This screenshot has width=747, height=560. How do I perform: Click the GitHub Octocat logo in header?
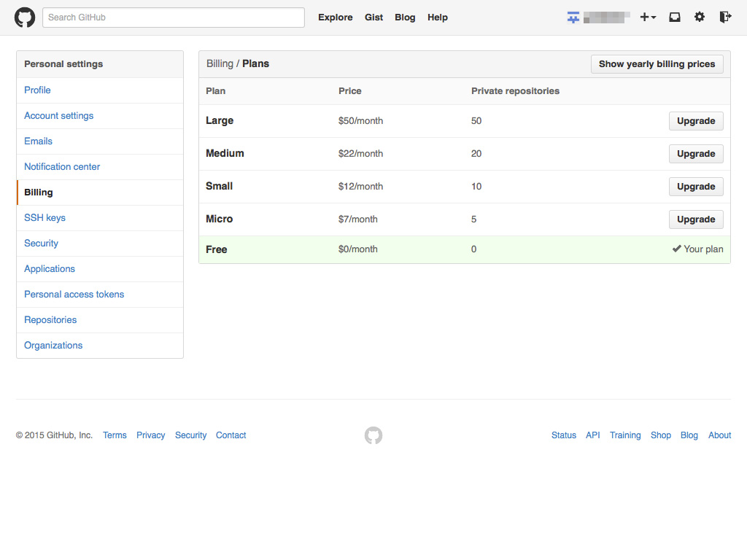25,17
